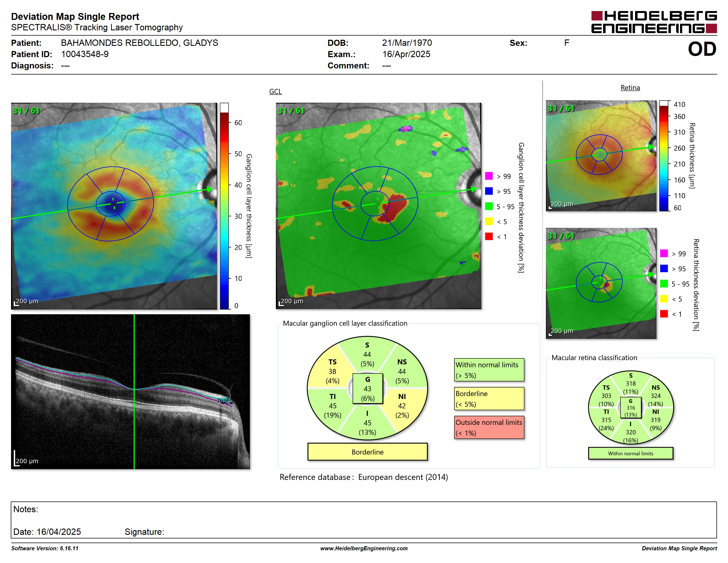Click the Heidelberg Engineering logo
The height and width of the screenshot is (563, 728).
pyautogui.click(x=654, y=22)
